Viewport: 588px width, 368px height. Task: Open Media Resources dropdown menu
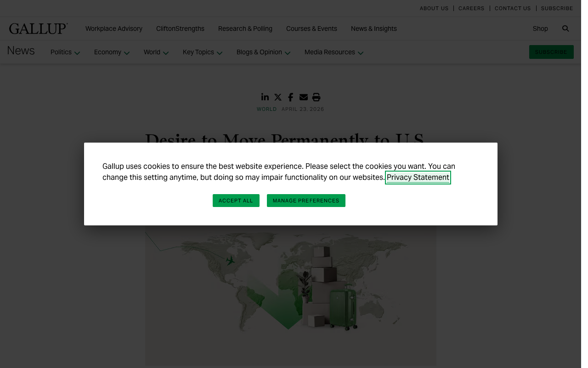click(334, 52)
